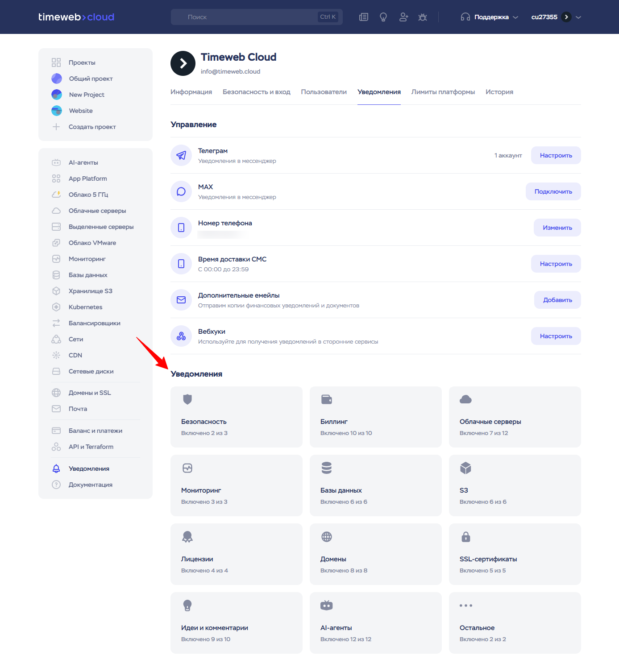Open the Идеи и комментарии notifications card

click(237, 623)
